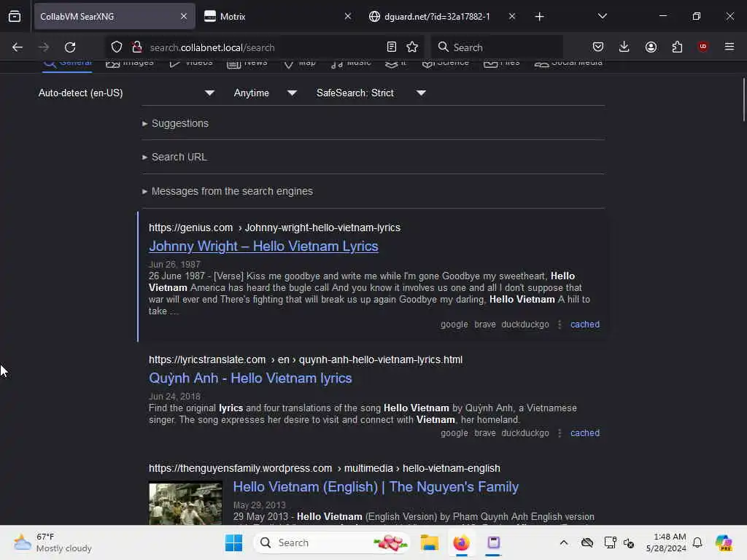Bookmark this page with the star icon

coord(412,47)
